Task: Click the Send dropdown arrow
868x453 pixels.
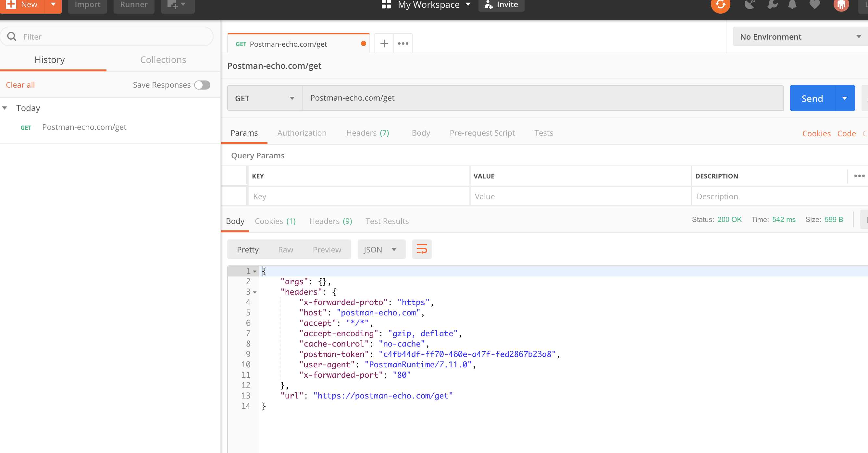Action: (844, 98)
